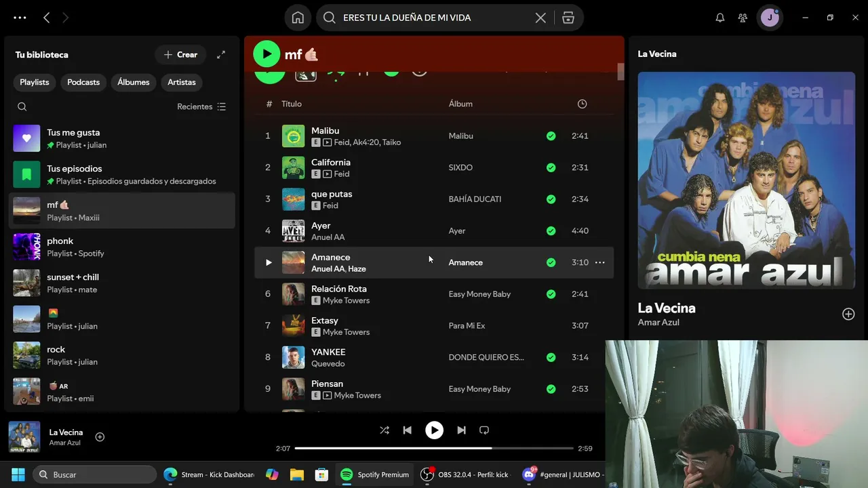Click the search field with ERES TU LA DUEÑA

(x=434, y=18)
